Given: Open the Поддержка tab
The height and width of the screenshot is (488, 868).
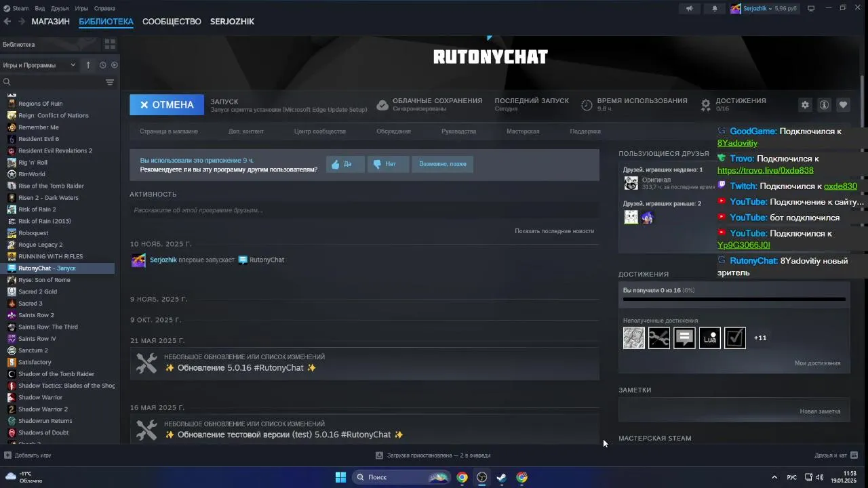Looking at the screenshot, I should coord(585,131).
